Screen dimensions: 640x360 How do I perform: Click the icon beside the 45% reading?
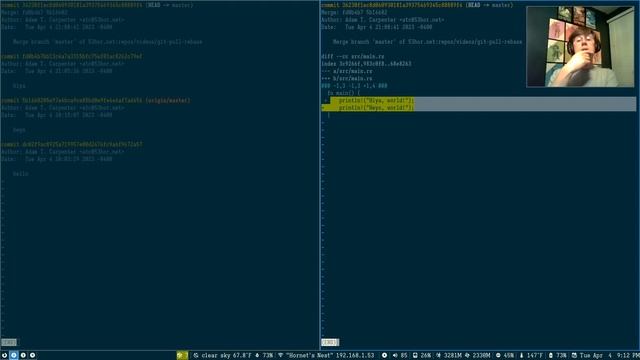click(x=498, y=356)
